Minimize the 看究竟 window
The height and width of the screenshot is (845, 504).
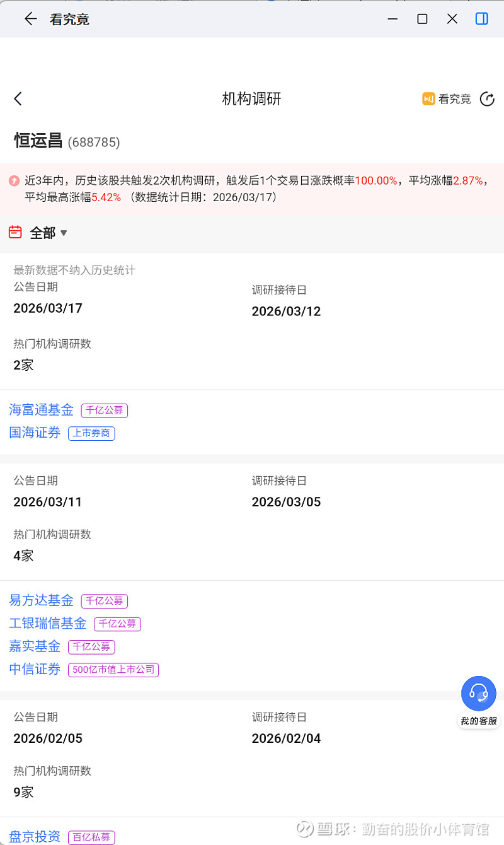point(392,19)
